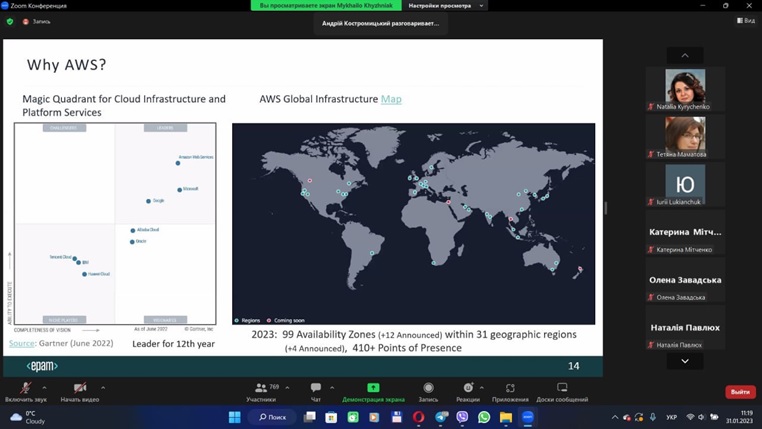Viewport: 762px width, 429px height.
Task: Open clock showing 11:19 31.01.2023
Action: pyautogui.click(x=740, y=417)
